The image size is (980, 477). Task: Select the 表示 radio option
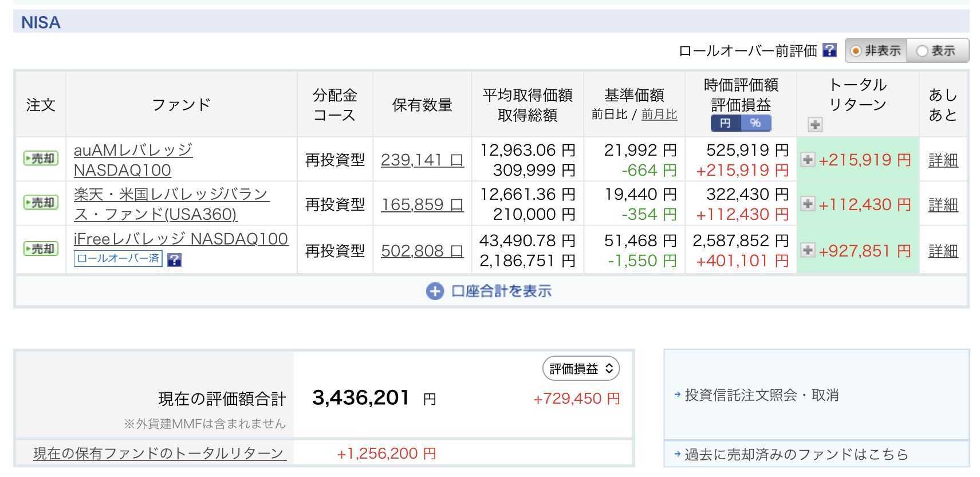[x=937, y=51]
